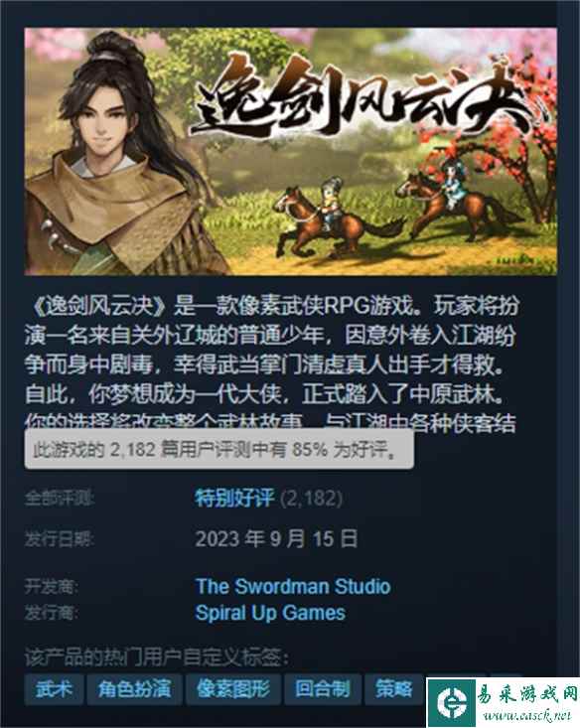580x728 pixels.
Task: Select the 回合制 tag
Action: [322, 689]
